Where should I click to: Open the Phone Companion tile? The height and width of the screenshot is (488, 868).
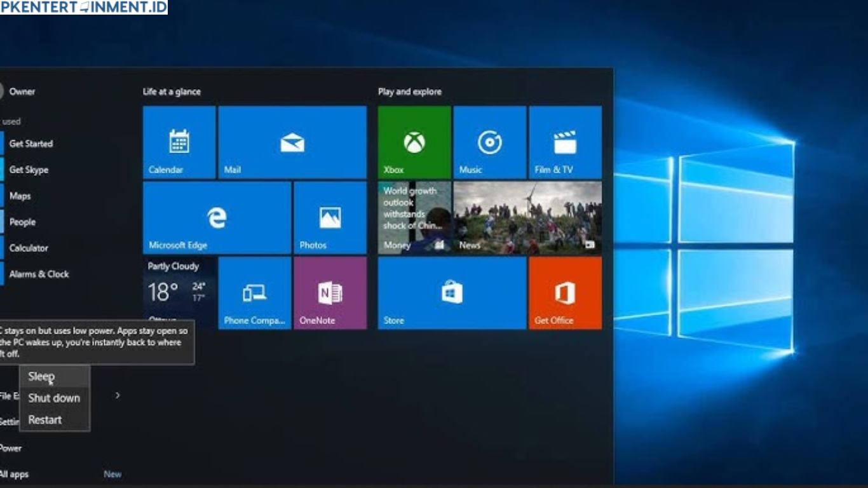coord(255,293)
